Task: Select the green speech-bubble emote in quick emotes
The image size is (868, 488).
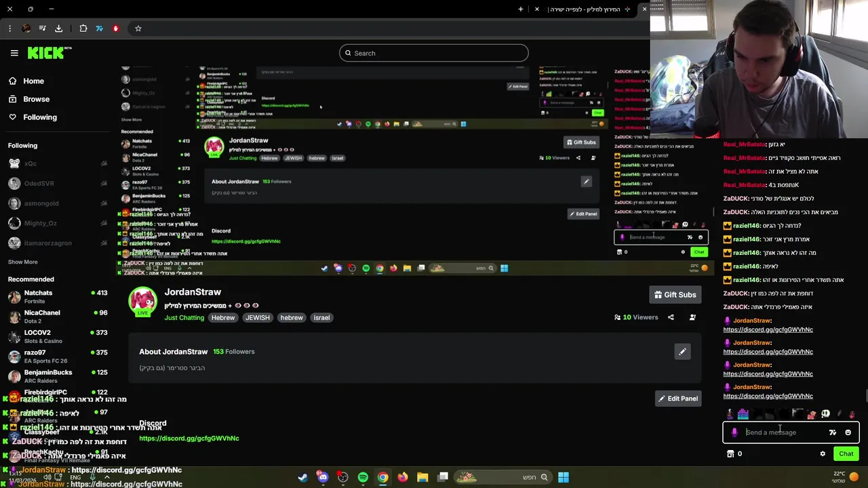Action: tap(825, 413)
